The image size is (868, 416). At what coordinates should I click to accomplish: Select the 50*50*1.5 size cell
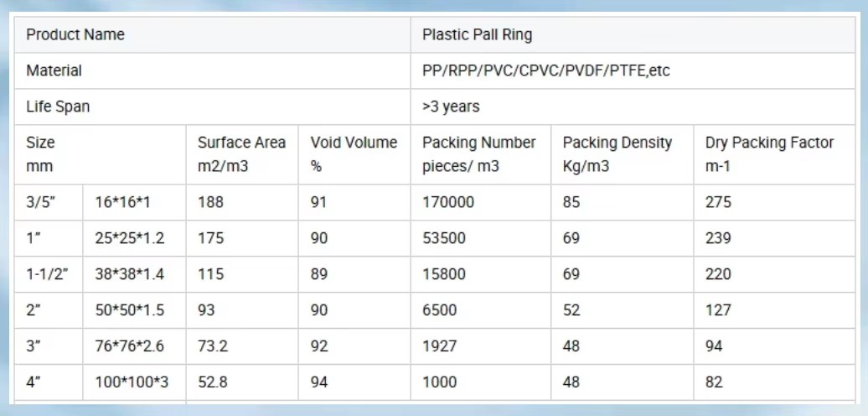[134, 310]
